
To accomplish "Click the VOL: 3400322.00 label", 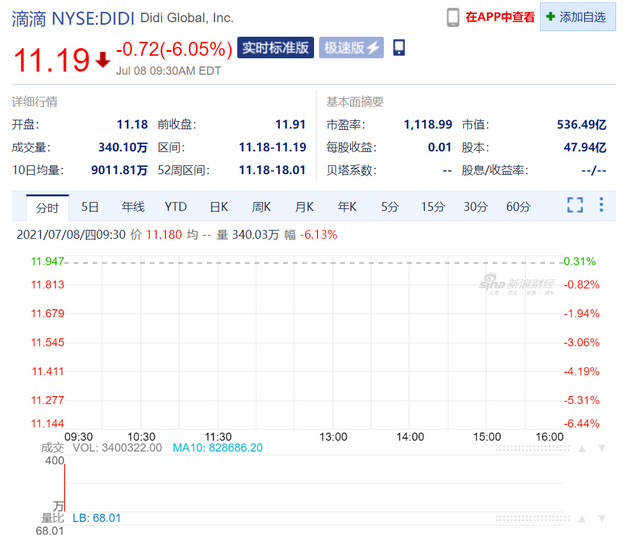I will 117,447.
